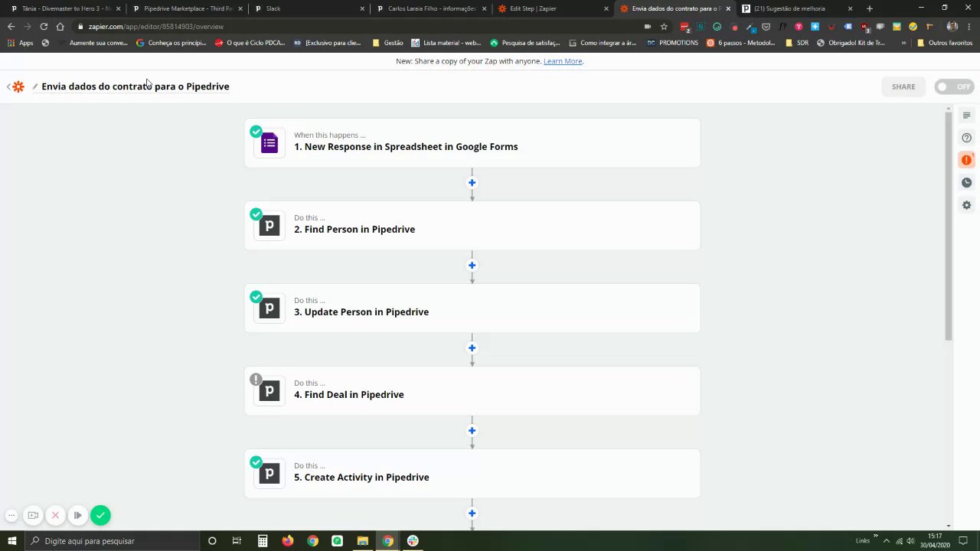
Task: Switch to the Edit Step | Zapier tab
Action: coord(553,8)
